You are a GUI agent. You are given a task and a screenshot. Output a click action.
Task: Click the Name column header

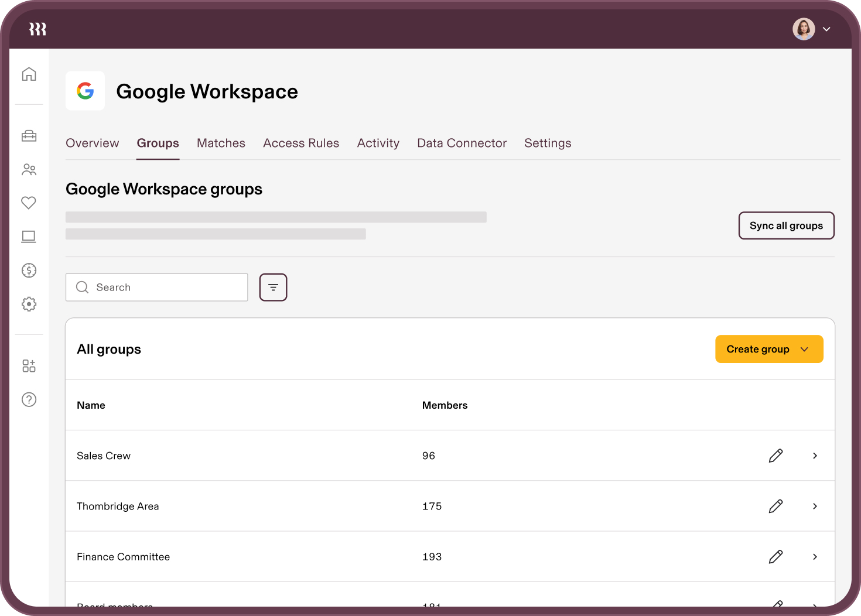pos(91,405)
